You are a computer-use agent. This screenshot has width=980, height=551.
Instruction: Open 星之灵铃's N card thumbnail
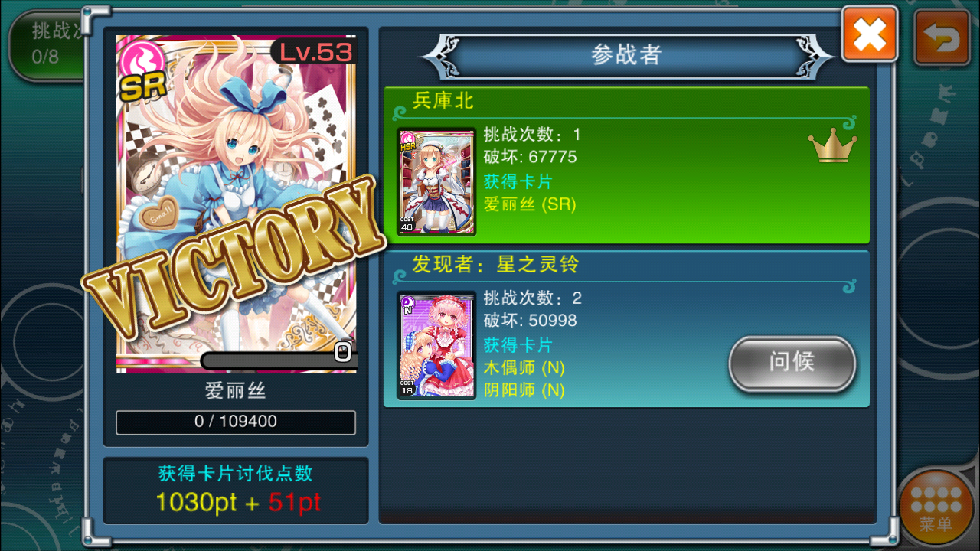coord(436,345)
